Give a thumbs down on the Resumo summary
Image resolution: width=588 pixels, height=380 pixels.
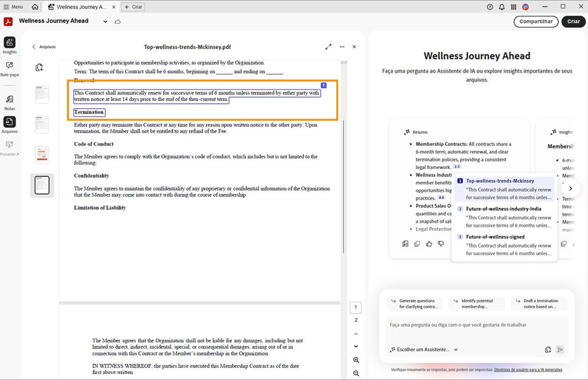441,244
